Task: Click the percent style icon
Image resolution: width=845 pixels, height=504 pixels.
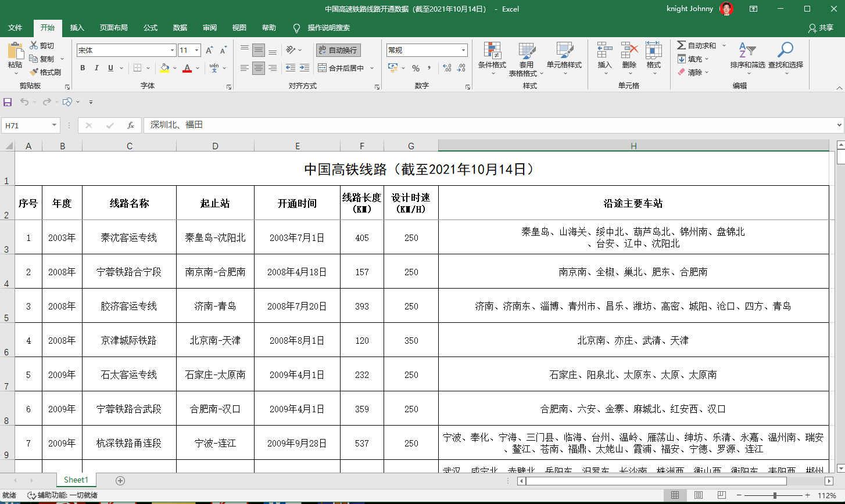Action: click(416, 68)
